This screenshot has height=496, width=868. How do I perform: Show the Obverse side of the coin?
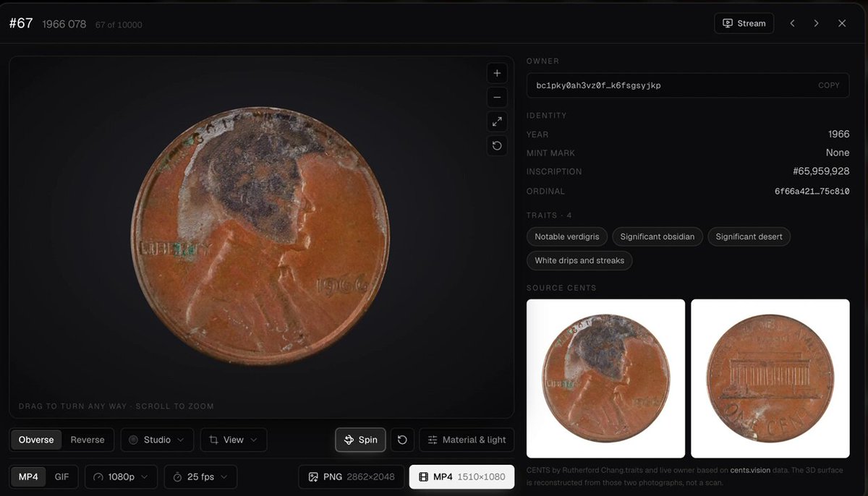click(36, 440)
